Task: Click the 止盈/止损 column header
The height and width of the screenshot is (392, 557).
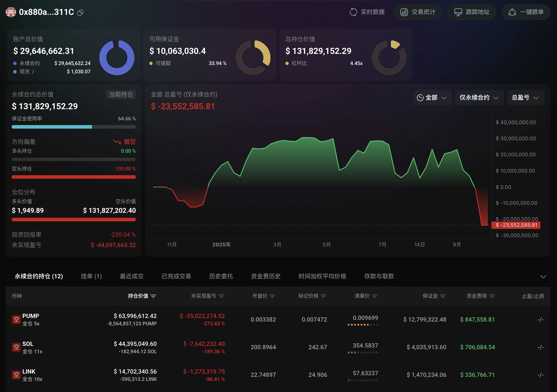Action: (533, 296)
